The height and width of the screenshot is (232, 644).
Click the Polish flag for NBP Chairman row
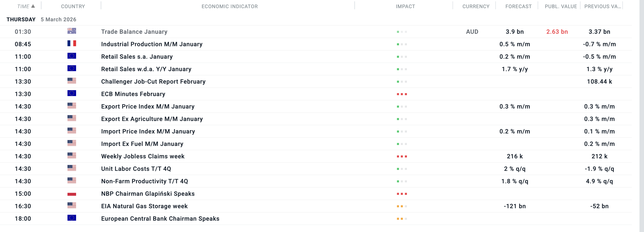[x=72, y=193]
